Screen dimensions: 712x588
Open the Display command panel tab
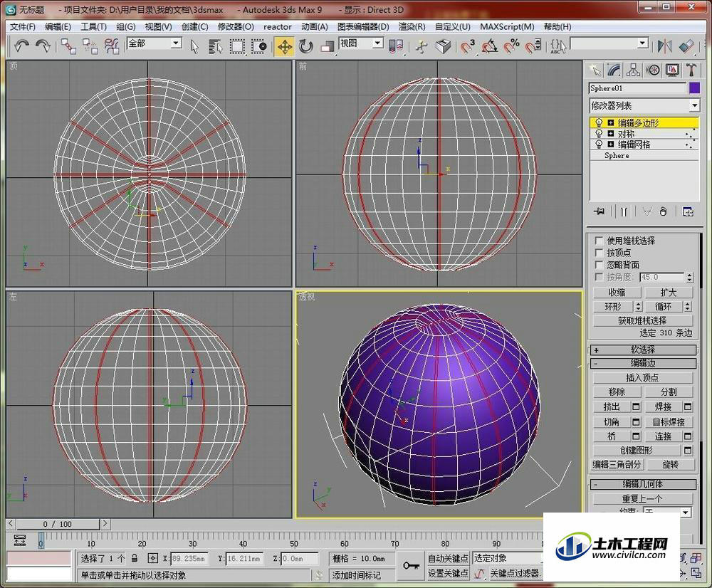click(673, 70)
